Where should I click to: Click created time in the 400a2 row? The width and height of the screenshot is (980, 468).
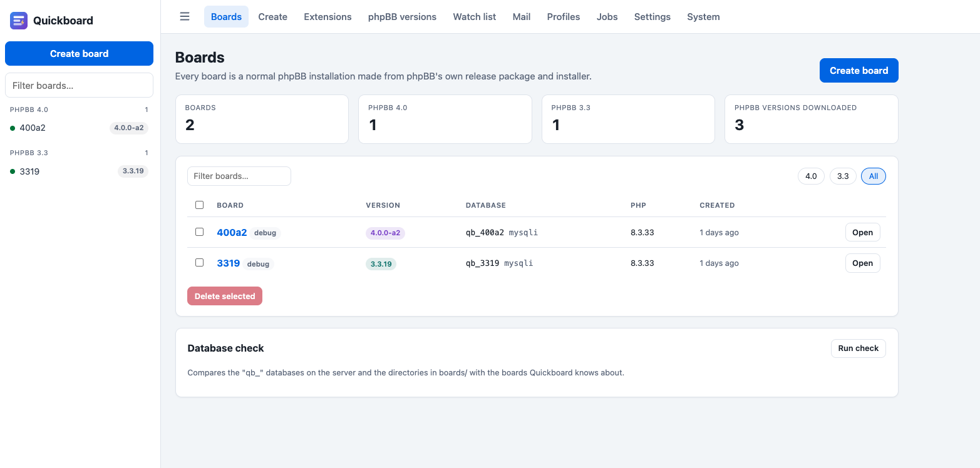(x=719, y=233)
